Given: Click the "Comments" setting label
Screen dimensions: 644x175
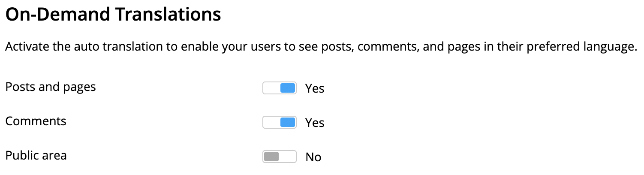Looking at the screenshot, I should pos(36,121).
